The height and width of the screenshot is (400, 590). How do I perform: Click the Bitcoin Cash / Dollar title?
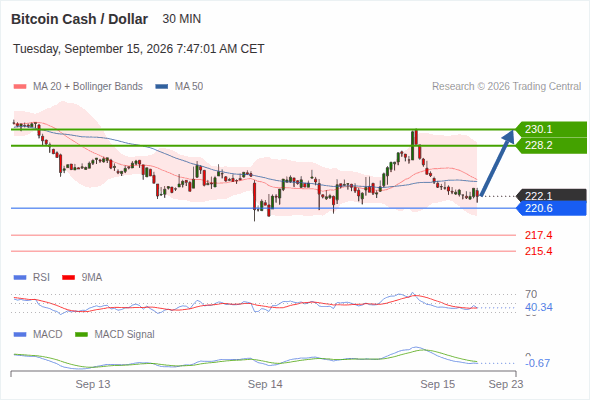pos(79,19)
